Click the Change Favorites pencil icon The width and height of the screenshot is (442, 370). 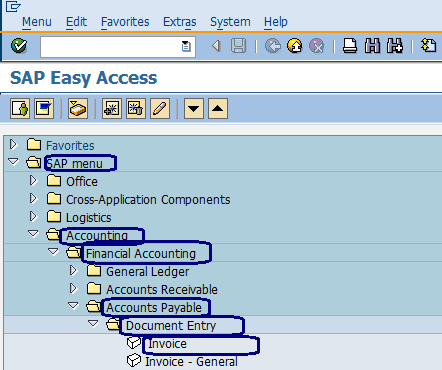pyautogui.click(x=160, y=108)
